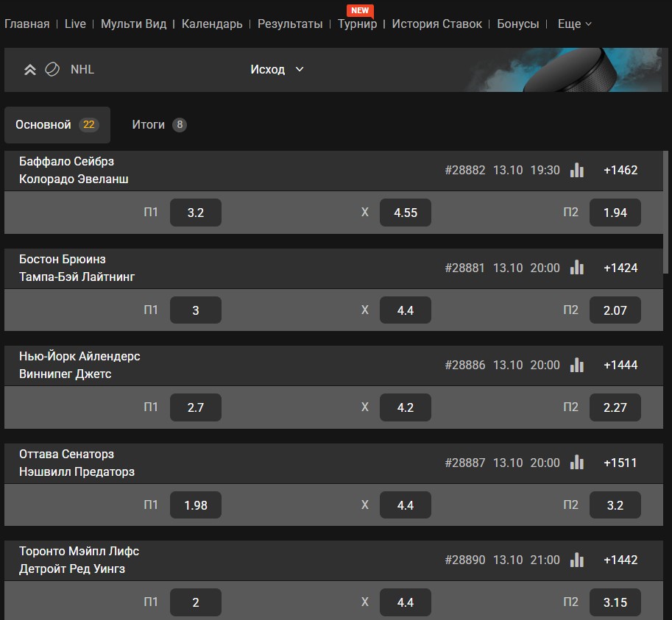
Task: Expand +1424 additional markets for Бостон match
Action: 620,268
